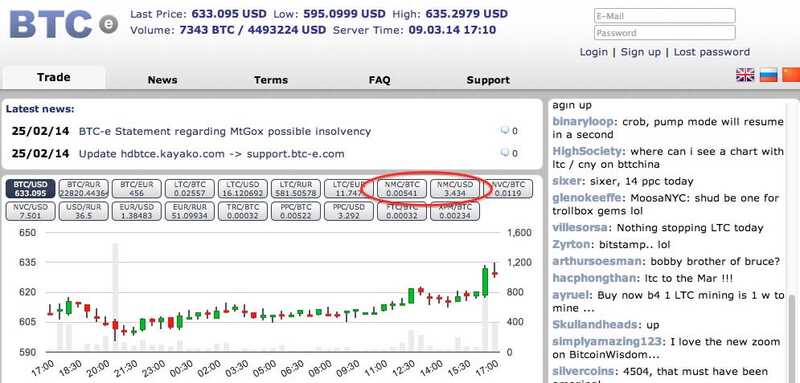800x383 pixels.
Task: Click the Last Price value 633.095 USD
Action: click(x=229, y=14)
